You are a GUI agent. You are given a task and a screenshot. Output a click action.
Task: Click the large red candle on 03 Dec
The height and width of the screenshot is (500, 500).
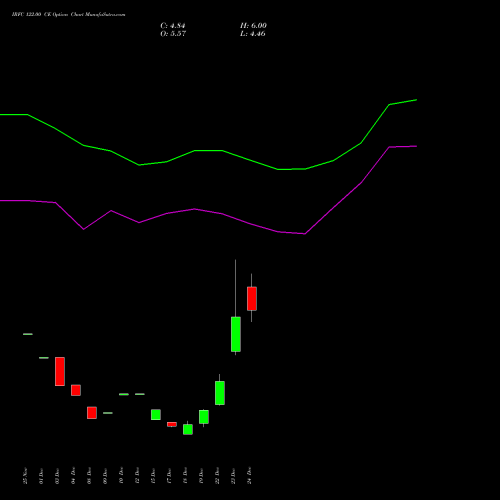coord(60,371)
